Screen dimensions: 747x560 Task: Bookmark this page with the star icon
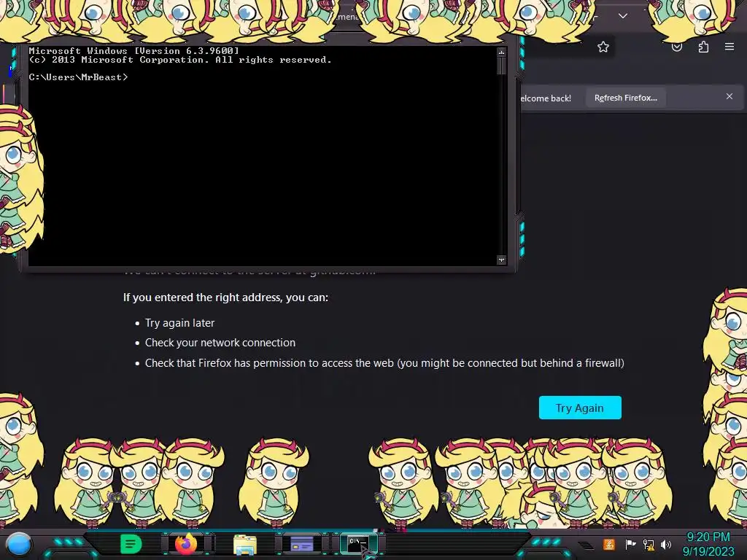click(x=603, y=47)
